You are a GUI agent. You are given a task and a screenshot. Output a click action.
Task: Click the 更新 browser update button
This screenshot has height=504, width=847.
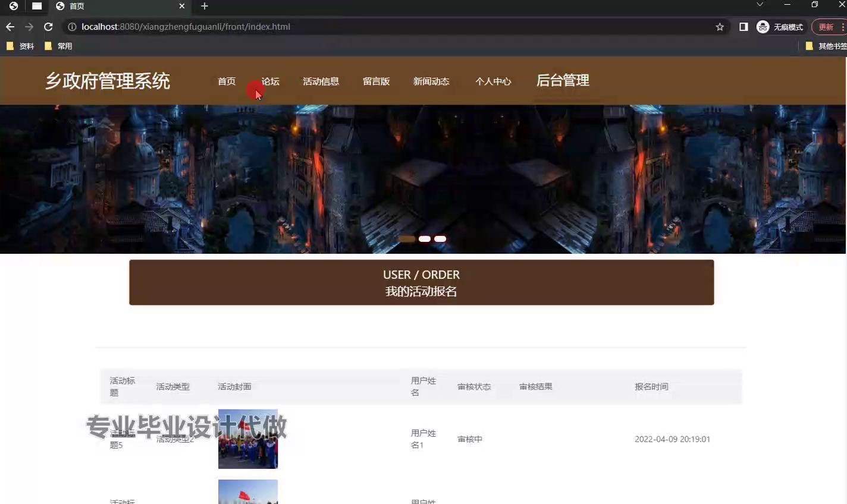click(x=826, y=27)
